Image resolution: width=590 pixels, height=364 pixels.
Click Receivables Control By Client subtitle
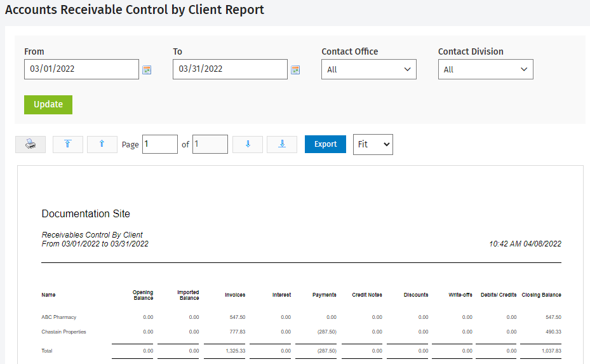click(92, 235)
